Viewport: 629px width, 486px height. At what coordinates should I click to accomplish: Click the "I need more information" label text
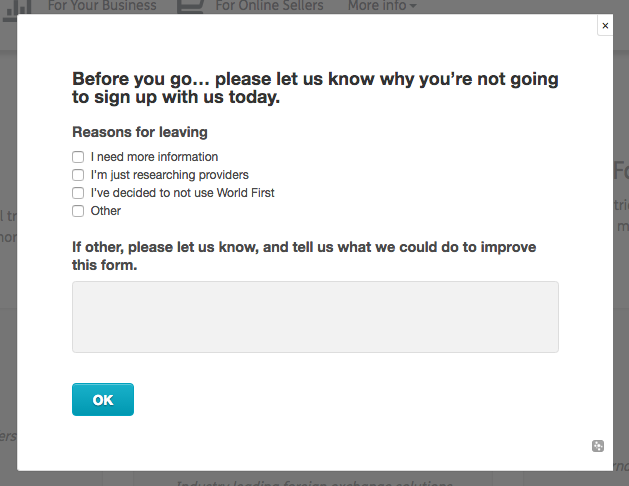tap(154, 157)
